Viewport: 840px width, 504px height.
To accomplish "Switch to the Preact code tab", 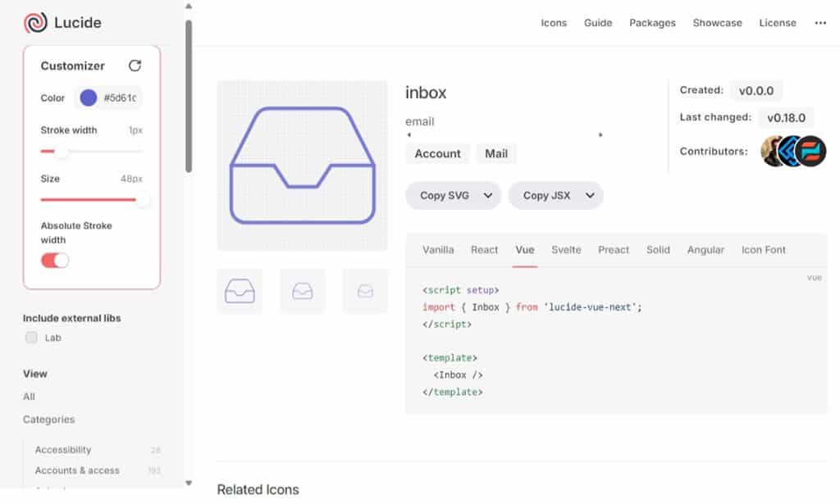I will 614,250.
